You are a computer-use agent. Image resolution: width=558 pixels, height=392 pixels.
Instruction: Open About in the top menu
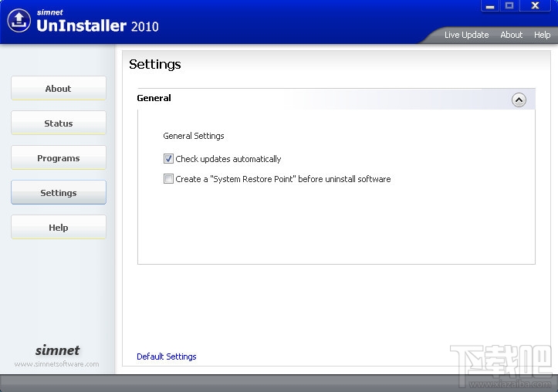pyautogui.click(x=512, y=35)
